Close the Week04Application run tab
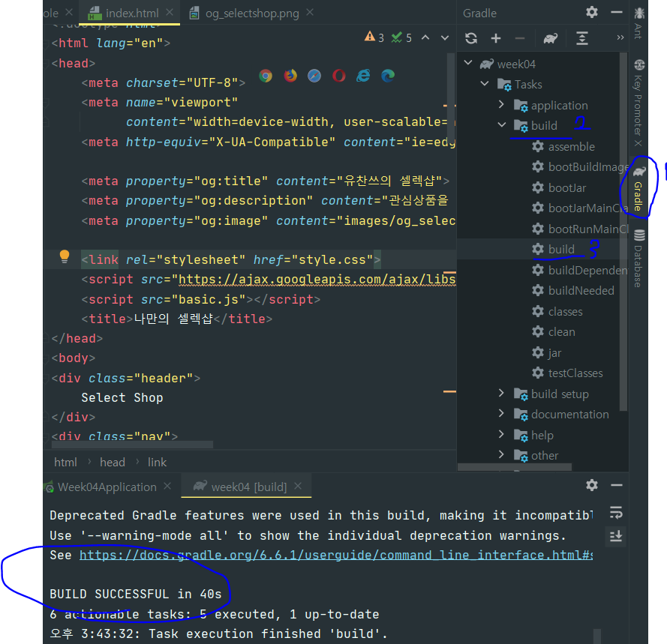Image resolution: width=667 pixels, height=644 pixels. 167,486
